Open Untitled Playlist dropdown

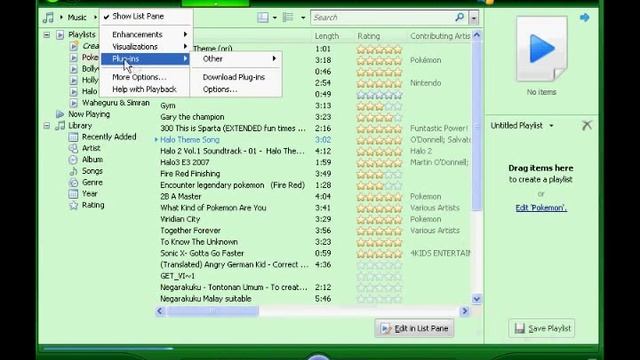click(551, 126)
